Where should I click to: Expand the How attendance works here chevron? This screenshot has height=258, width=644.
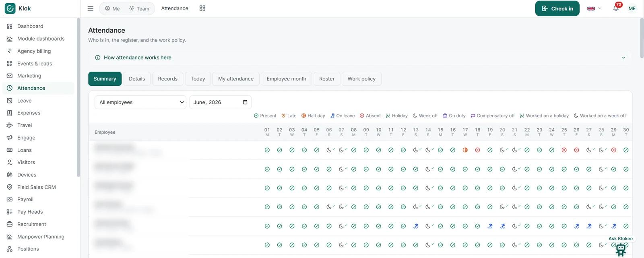623,58
